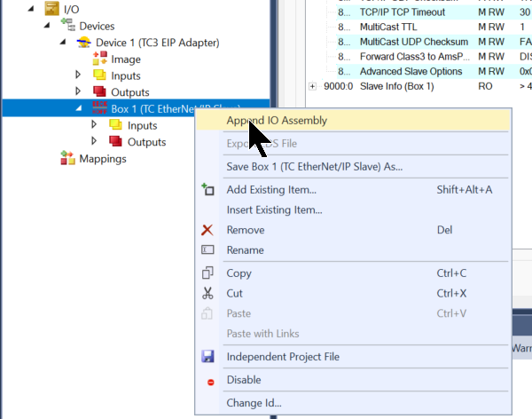
Task: Choose Append IO Assembly from context menu
Action: tap(277, 120)
